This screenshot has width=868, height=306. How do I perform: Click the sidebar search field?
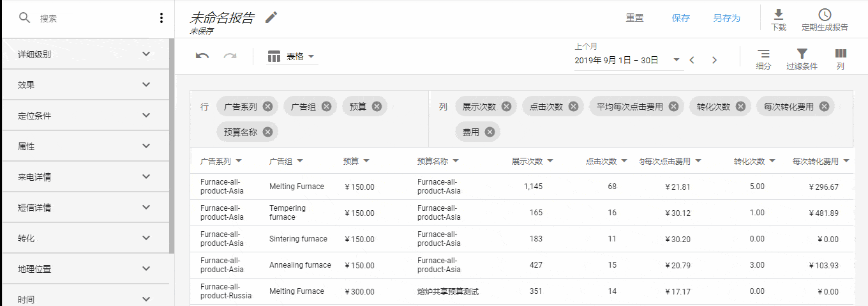pos(89,19)
